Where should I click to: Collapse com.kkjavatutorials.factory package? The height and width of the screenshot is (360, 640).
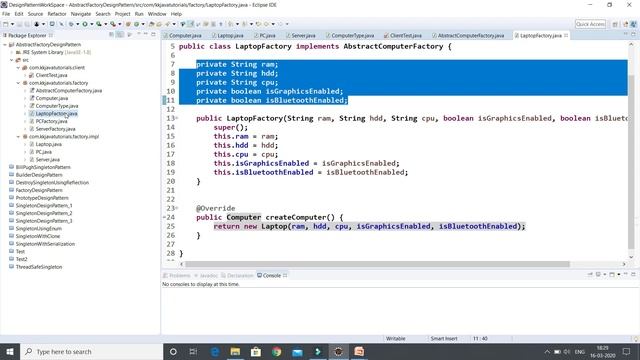[18, 83]
